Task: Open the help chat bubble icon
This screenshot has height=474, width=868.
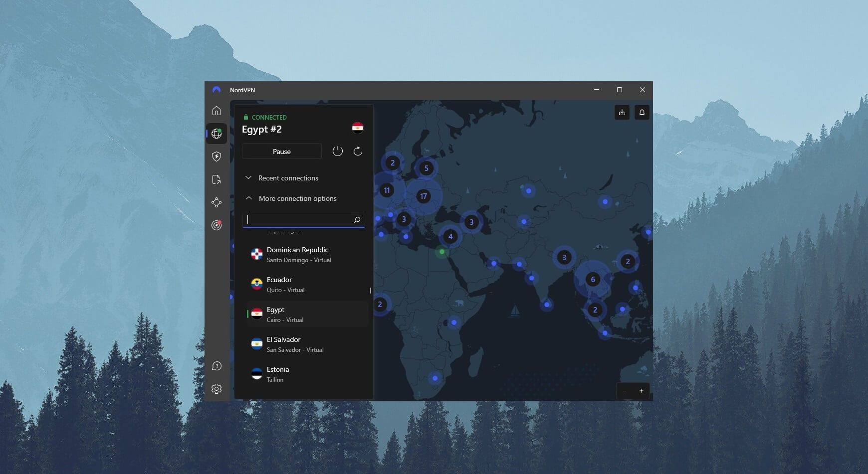Action: click(x=217, y=366)
